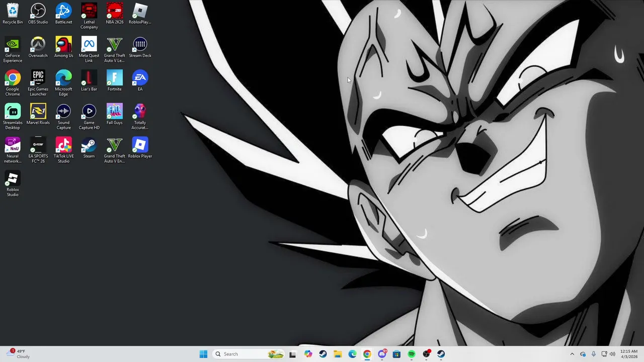This screenshot has width=644, height=362.
Task: Select the OBS Studio desktop shortcut
Action: click(x=38, y=14)
